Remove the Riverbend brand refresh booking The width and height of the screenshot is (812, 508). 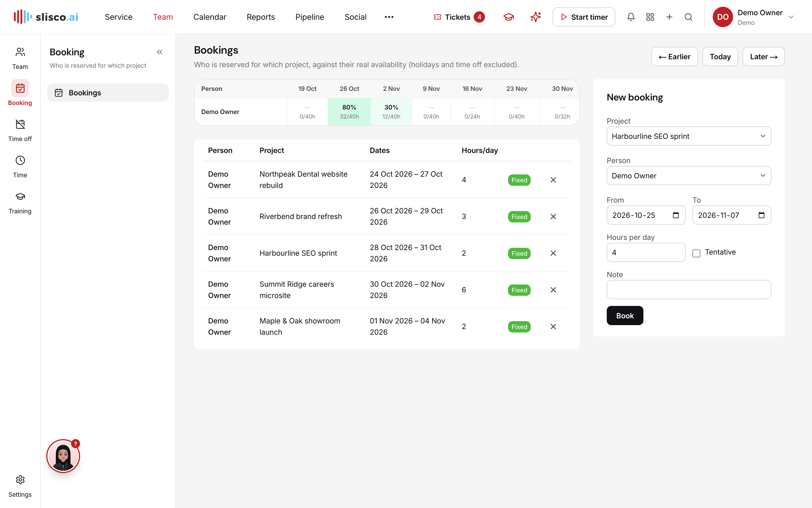tap(553, 216)
